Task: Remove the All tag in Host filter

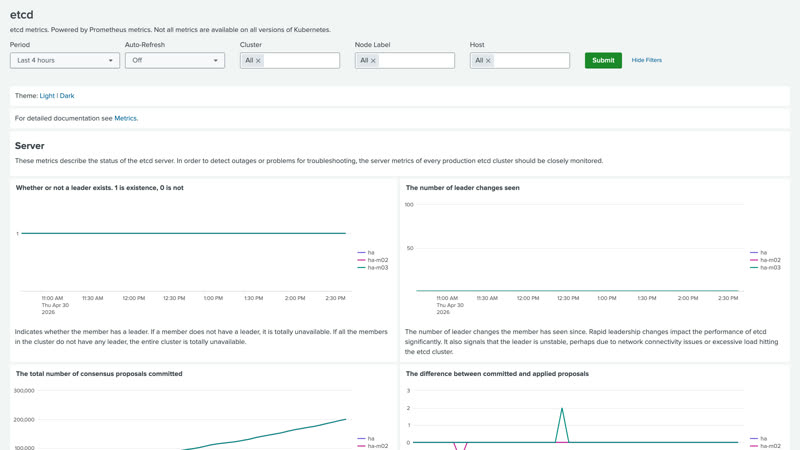Action: (488, 61)
